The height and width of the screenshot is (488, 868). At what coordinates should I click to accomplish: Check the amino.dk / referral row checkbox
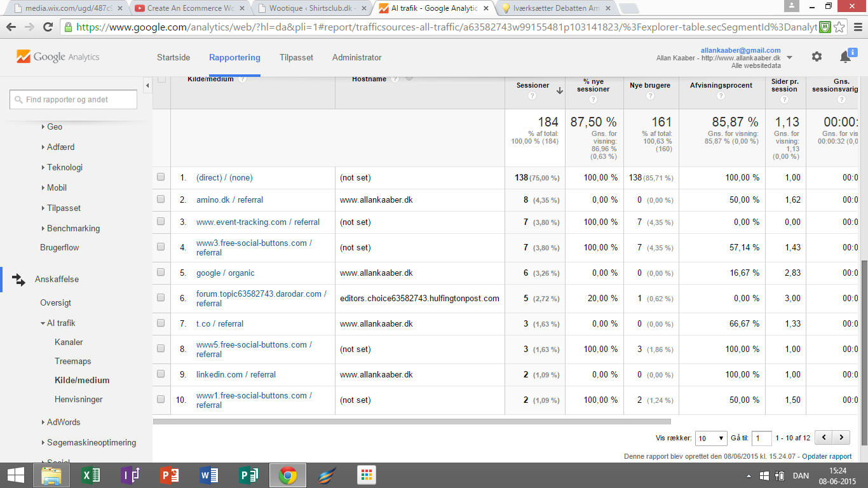(x=161, y=200)
